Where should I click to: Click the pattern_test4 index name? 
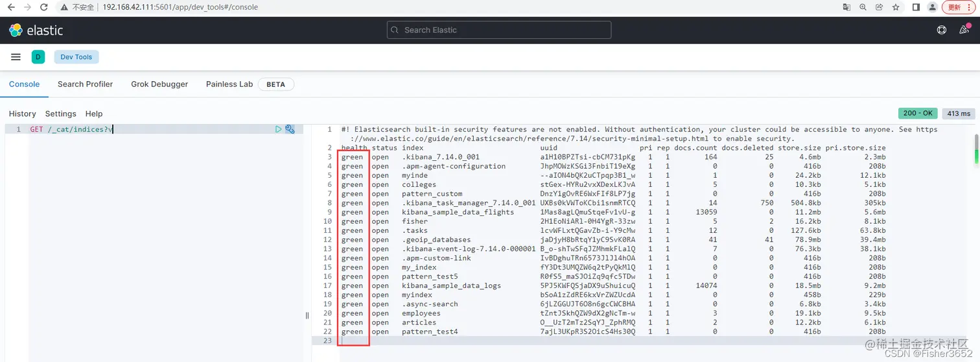coord(430,332)
